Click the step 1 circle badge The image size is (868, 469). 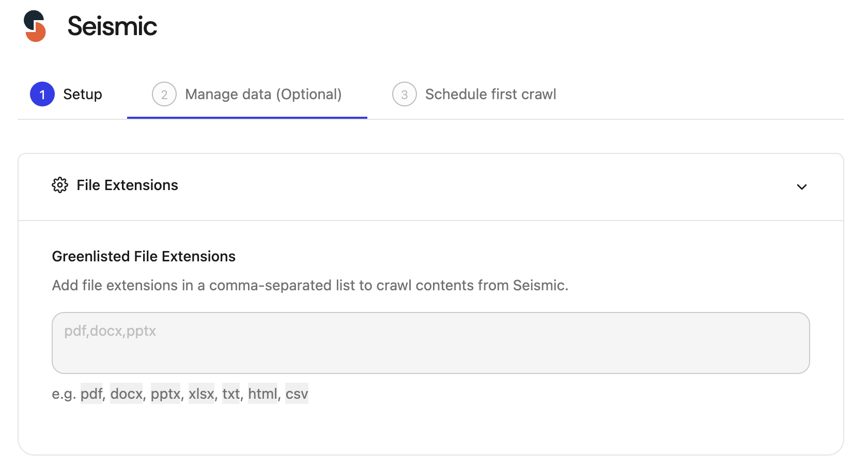pos(42,95)
